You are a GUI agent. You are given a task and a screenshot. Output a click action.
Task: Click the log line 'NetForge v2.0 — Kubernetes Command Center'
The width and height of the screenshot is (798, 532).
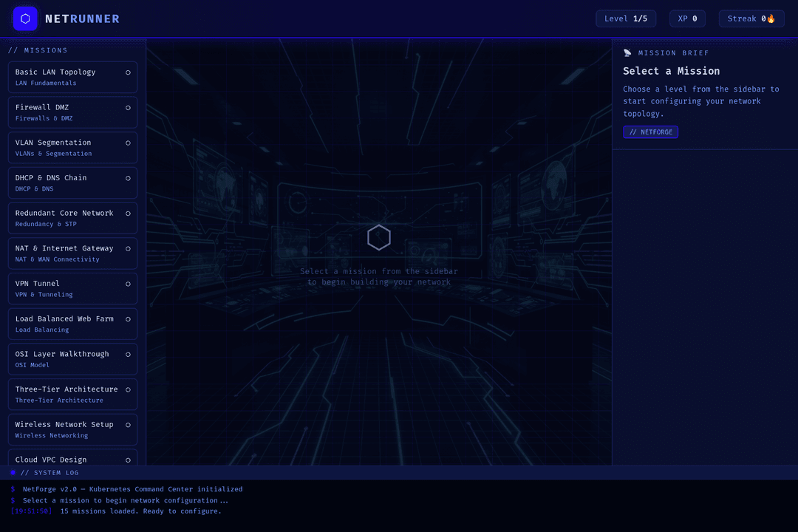(x=132, y=489)
